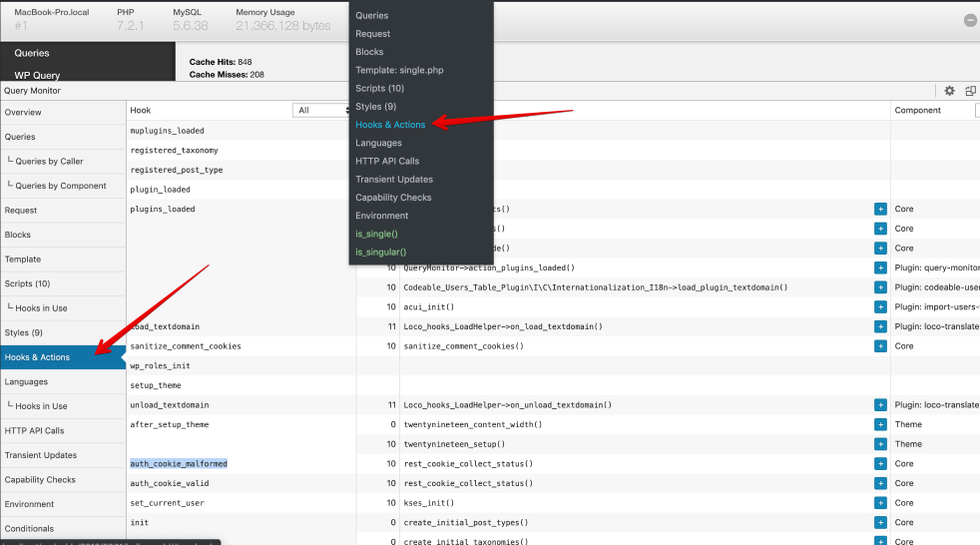Choose Queries from the dropdown menu
The image size is (980, 545).
pyautogui.click(x=372, y=16)
